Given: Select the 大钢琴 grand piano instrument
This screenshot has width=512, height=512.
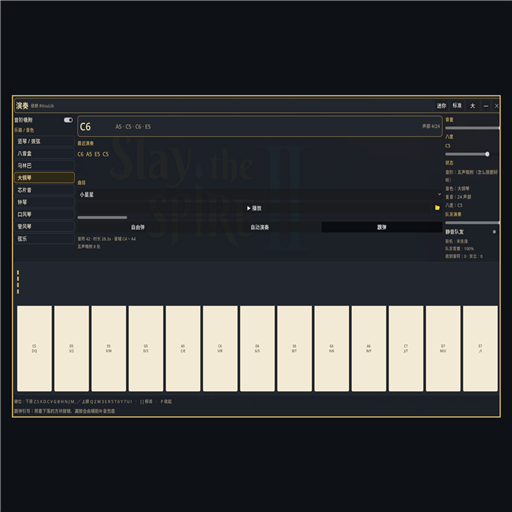Looking at the screenshot, I should click(x=44, y=178).
